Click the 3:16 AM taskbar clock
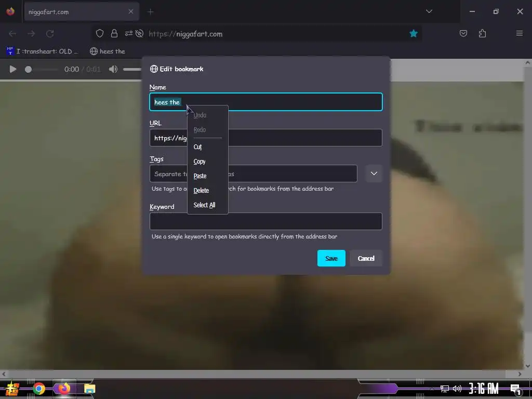The width and height of the screenshot is (532, 399). (484, 389)
